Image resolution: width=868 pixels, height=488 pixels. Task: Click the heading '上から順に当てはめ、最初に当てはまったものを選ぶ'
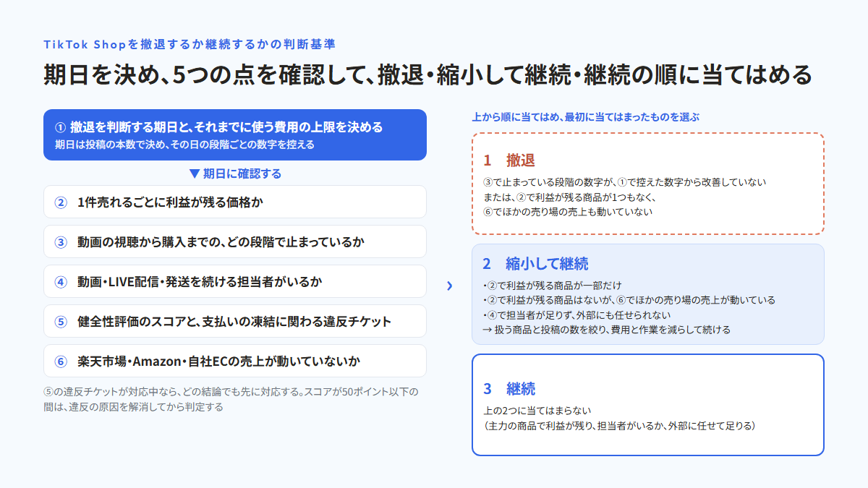(585, 116)
